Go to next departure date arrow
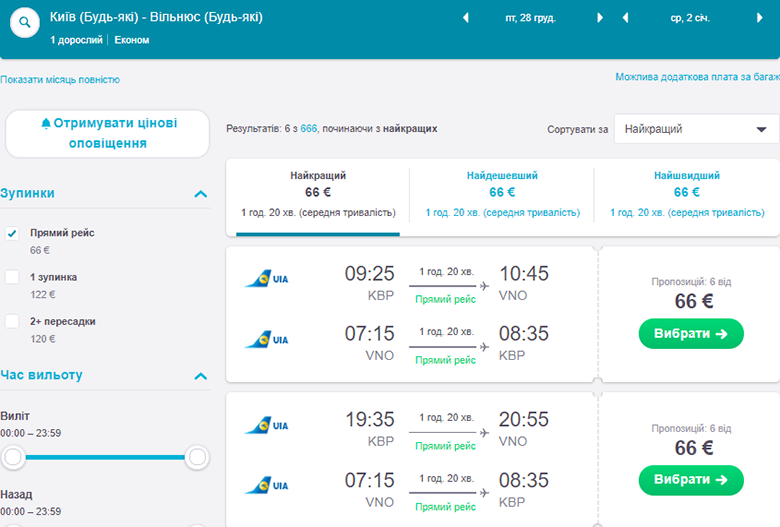This screenshot has height=527, width=780. 600,18
